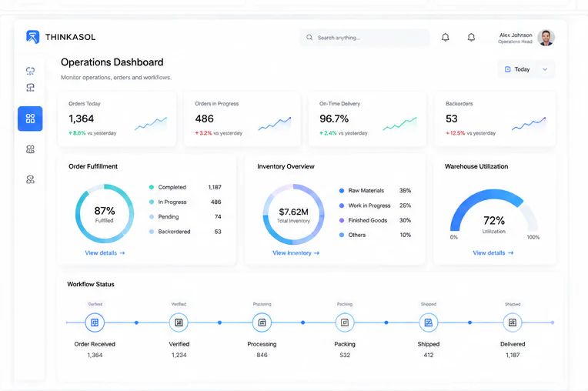
Task: Click the Orders Today value 1,364
Action: point(81,119)
